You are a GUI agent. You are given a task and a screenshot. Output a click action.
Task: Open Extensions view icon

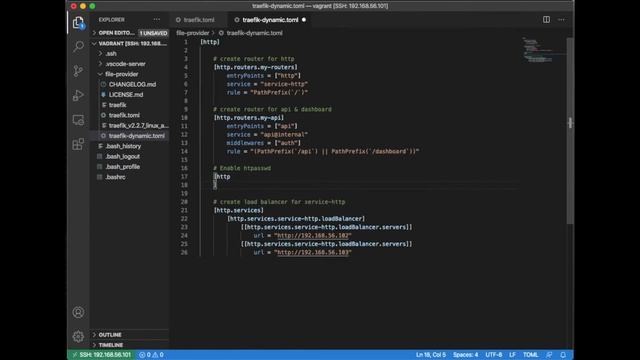[x=78, y=144]
